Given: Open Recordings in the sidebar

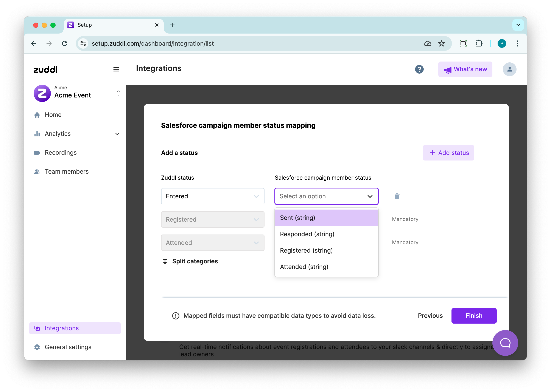Looking at the screenshot, I should [60, 153].
